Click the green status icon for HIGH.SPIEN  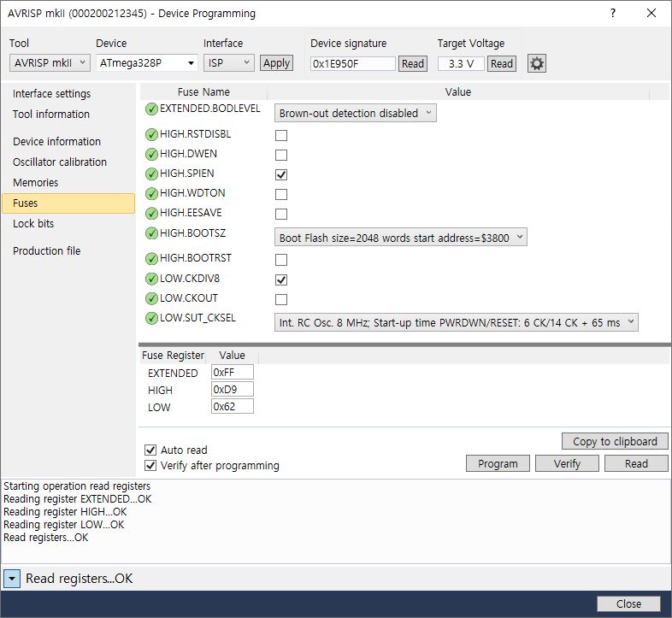click(151, 174)
